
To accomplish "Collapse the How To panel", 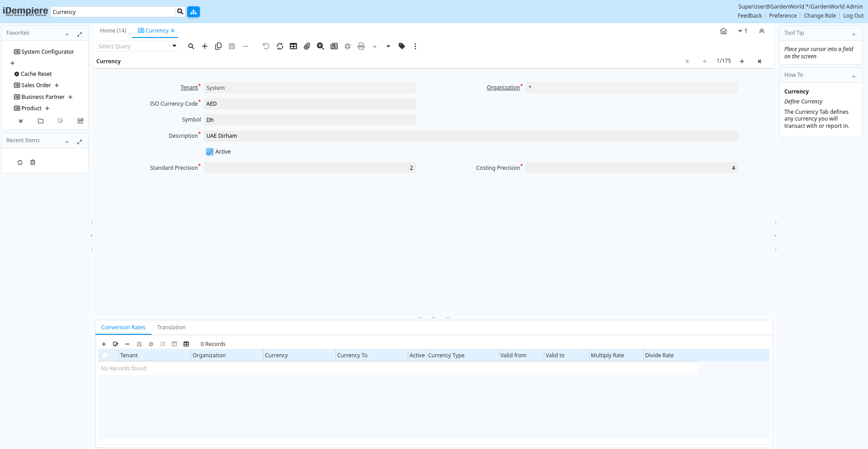I will (x=854, y=76).
